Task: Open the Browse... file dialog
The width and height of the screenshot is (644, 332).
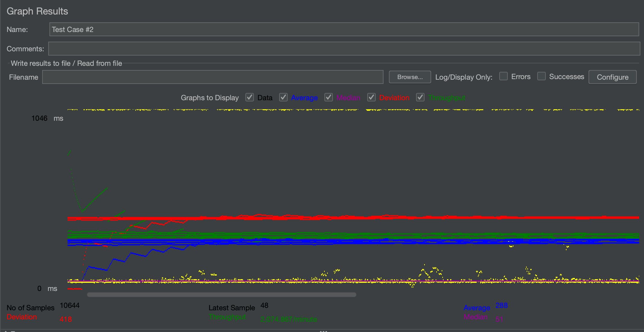Action: (x=410, y=77)
